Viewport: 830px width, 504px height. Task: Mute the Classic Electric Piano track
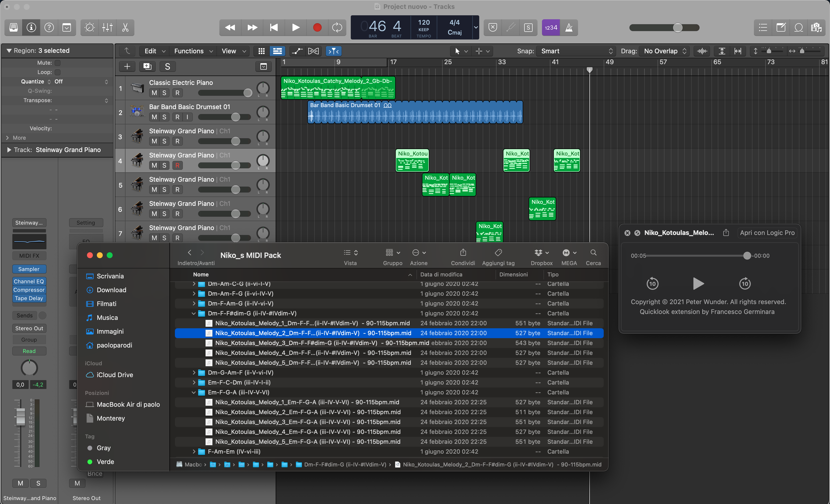pos(154,93)
